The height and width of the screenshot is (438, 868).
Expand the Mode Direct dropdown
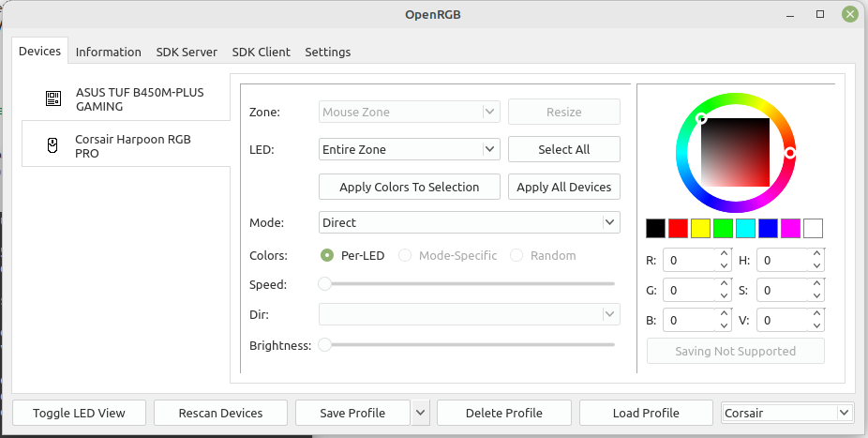(470, 222)
